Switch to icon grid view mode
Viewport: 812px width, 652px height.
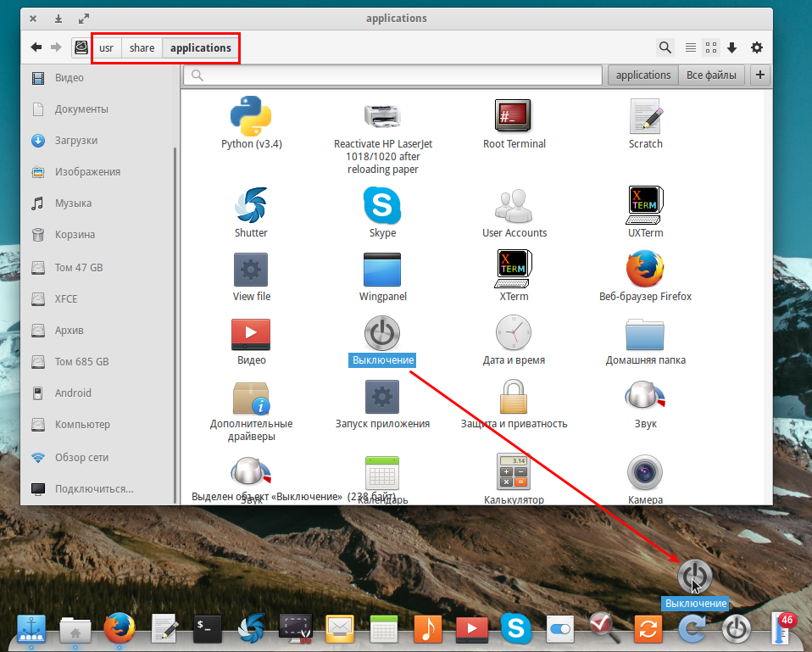tap(711, 47)
